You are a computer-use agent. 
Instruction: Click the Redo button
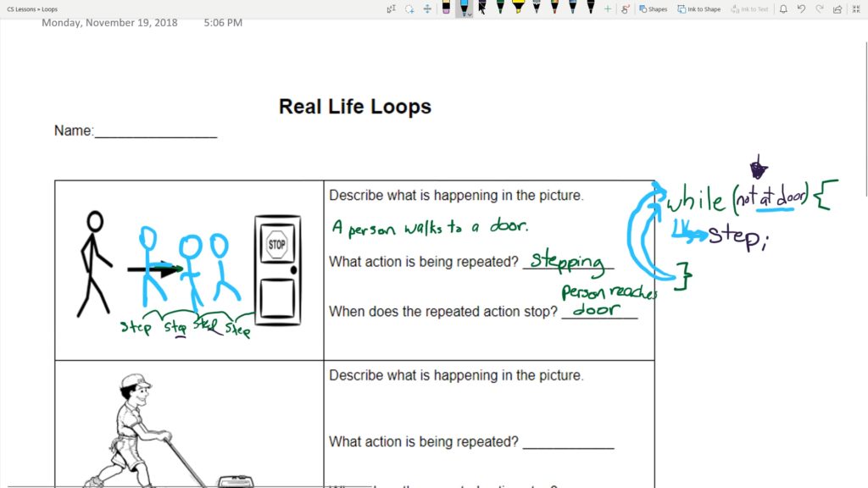819,8
